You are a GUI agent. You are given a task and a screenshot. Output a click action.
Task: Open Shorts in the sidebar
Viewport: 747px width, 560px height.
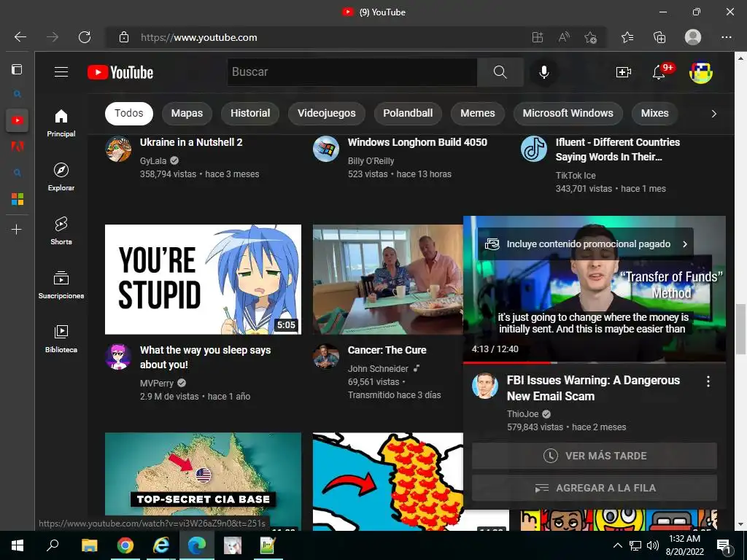click(x=61, y=230)
